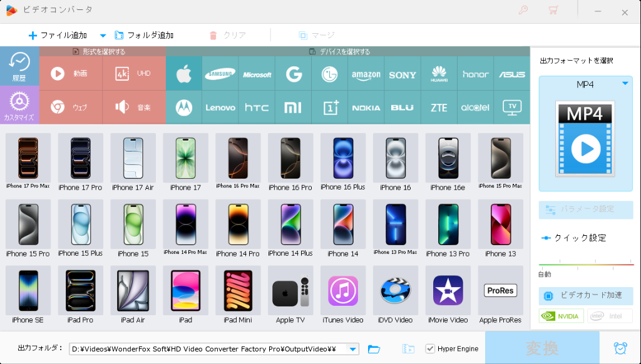
Task: Choose the Samsung brand logo
Action: tap(220, 74)
